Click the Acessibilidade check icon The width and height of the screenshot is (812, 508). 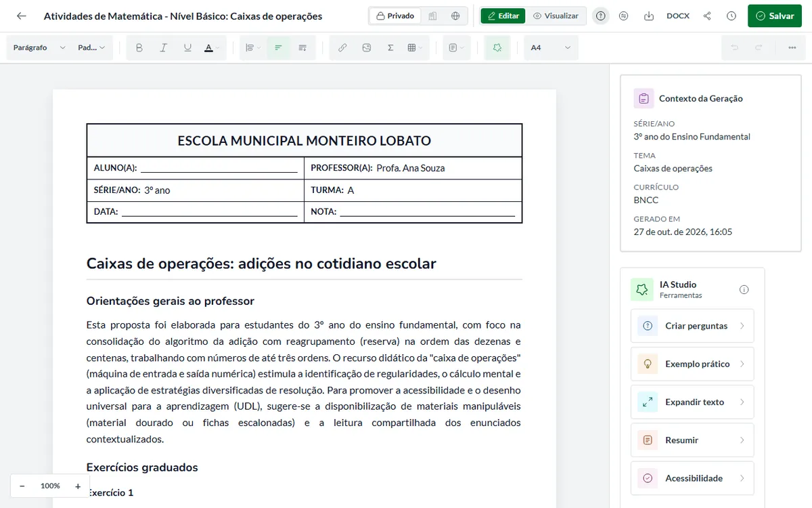[648, 478]
